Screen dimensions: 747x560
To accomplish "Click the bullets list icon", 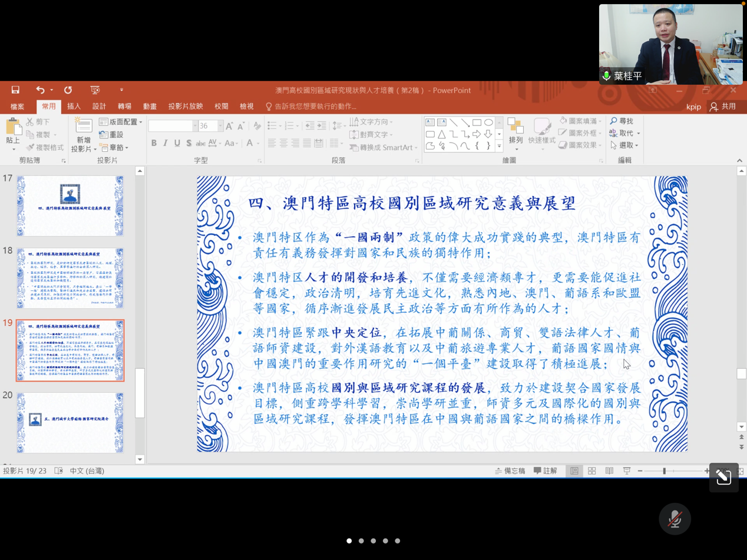I will click(x=271, y=125).
